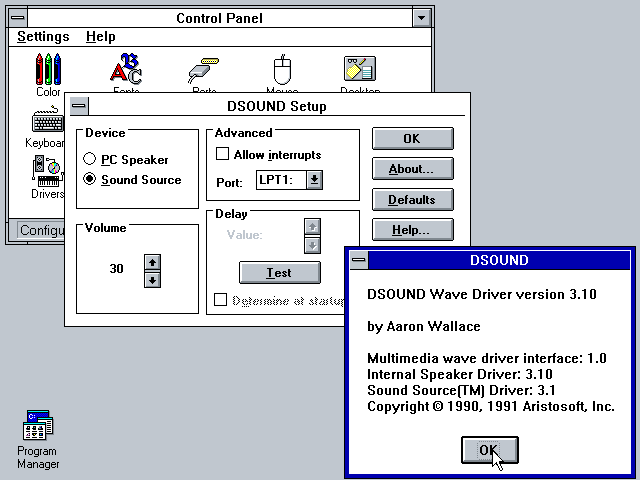The height and width of the screenshot is (480, 640).
Task: Open the Settings menu in Control Panel
Action: pos(43,36)
